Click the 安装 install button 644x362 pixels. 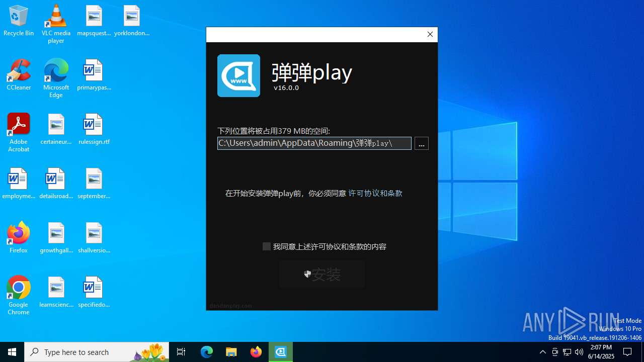pyautogui.click(x=322, y=274)
